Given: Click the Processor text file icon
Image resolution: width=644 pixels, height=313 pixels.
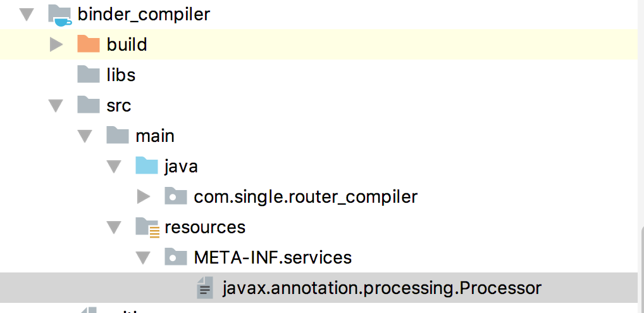Looking at the screenshot, I should click(x=204, y=288).
